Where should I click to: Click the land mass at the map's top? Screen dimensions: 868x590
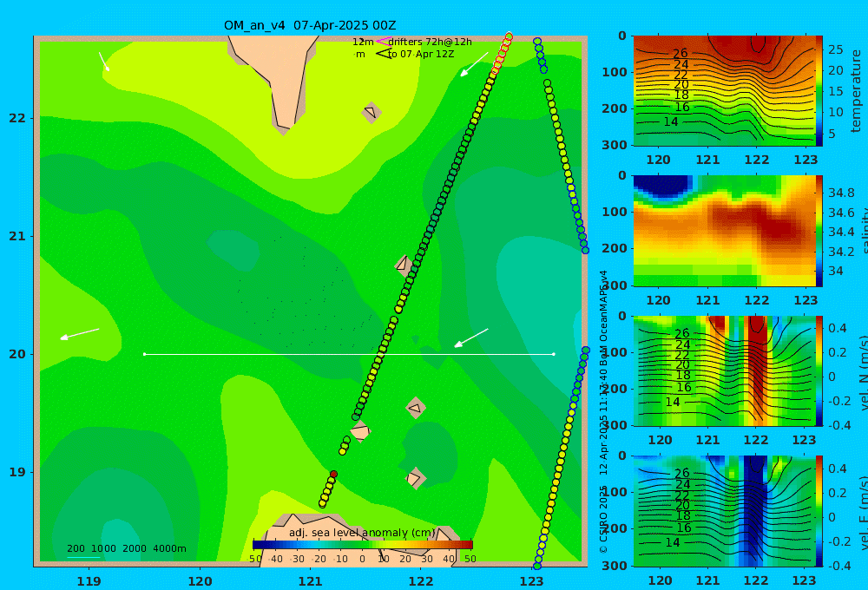tap(274, 83)
